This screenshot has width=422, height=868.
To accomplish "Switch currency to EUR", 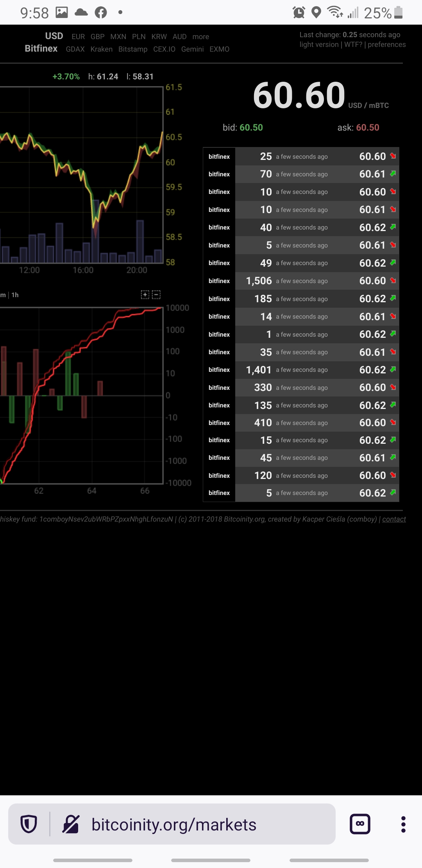I will pos(78,37).
